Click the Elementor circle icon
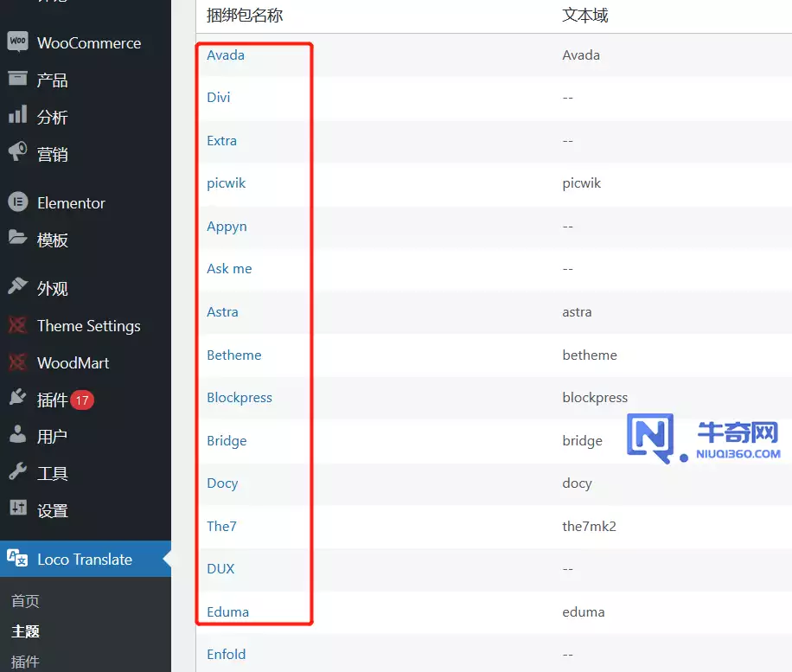 (17, 202)
